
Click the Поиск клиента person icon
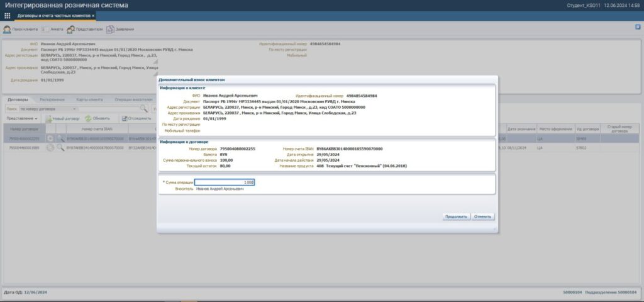tap(7, 29)
